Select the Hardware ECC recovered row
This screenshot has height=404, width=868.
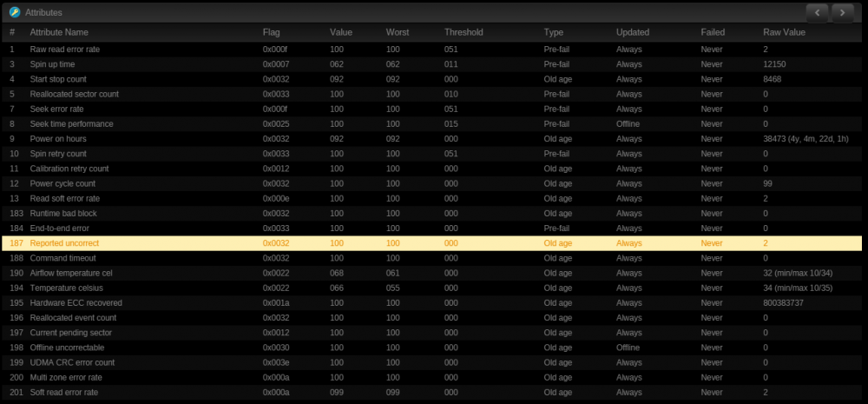[431, 303]
